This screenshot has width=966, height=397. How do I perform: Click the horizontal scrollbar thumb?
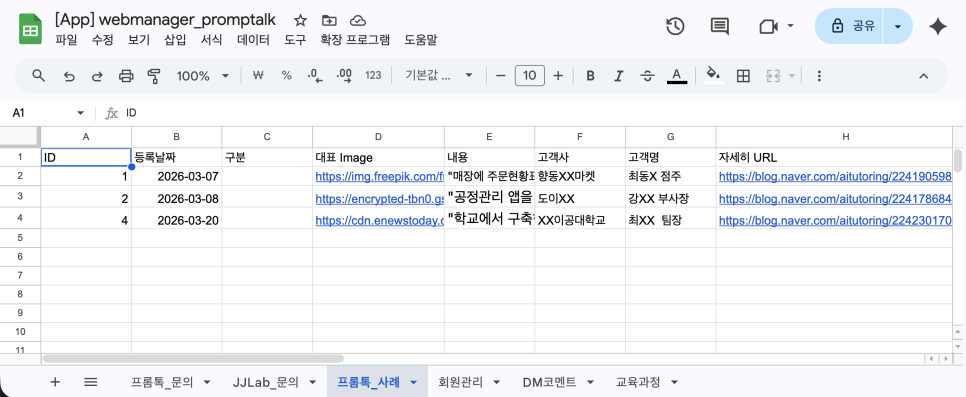coord(193,358)
